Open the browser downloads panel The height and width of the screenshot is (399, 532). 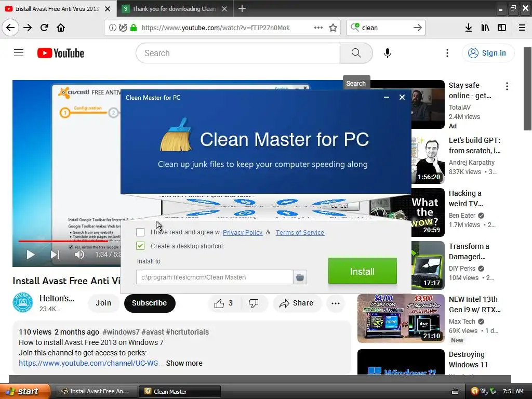tap(469, 28)
